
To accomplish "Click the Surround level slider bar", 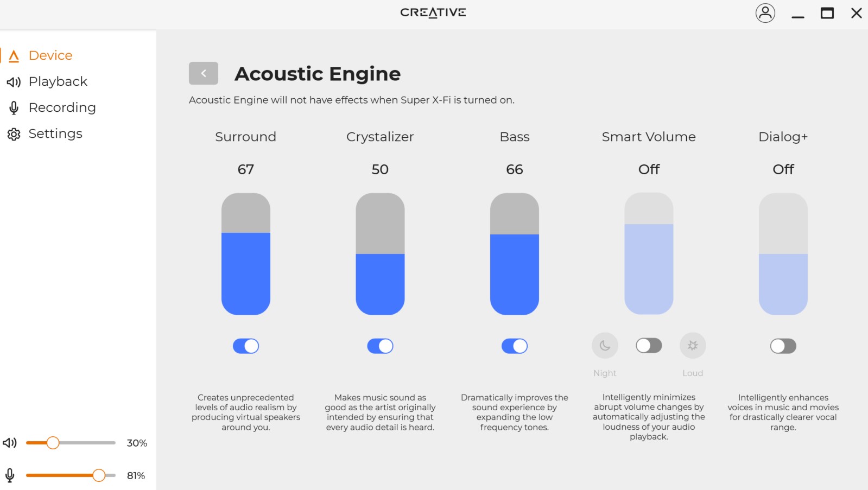I will [x=246, y=254].
